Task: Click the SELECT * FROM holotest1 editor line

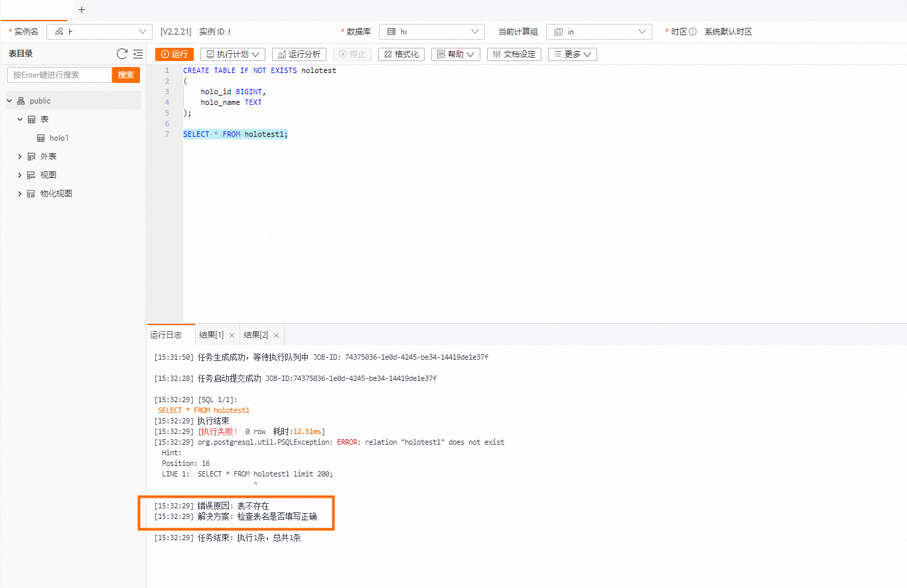Action: coord(236,134)
